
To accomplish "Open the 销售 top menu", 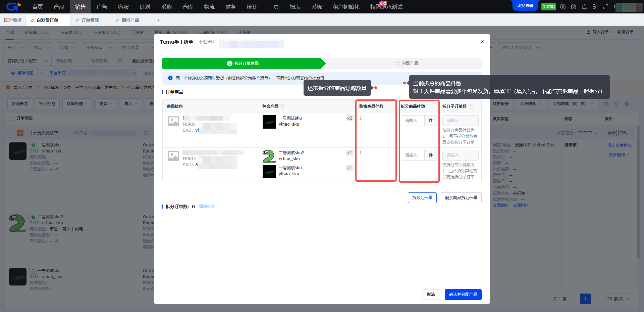I will coord(80,7).
